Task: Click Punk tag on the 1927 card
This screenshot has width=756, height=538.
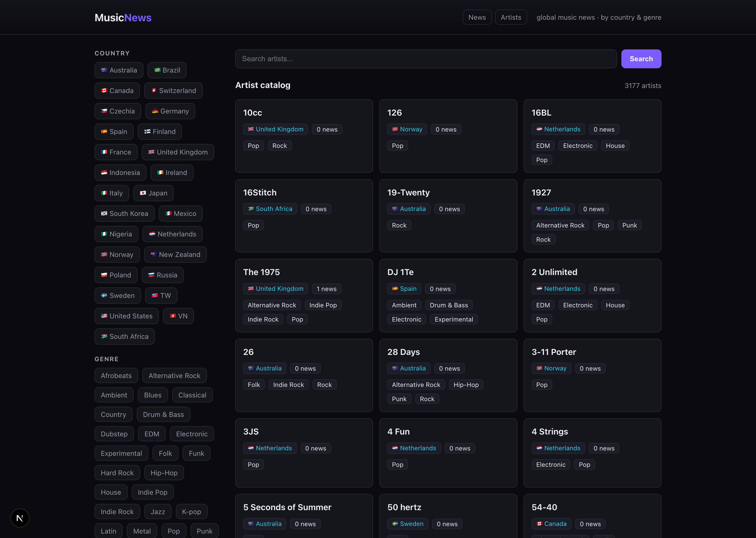Action: [x=629, y=225]
